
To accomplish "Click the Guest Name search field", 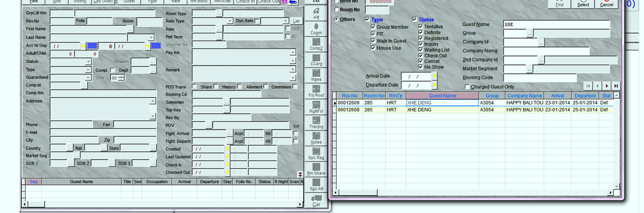I will pos(556,24).
